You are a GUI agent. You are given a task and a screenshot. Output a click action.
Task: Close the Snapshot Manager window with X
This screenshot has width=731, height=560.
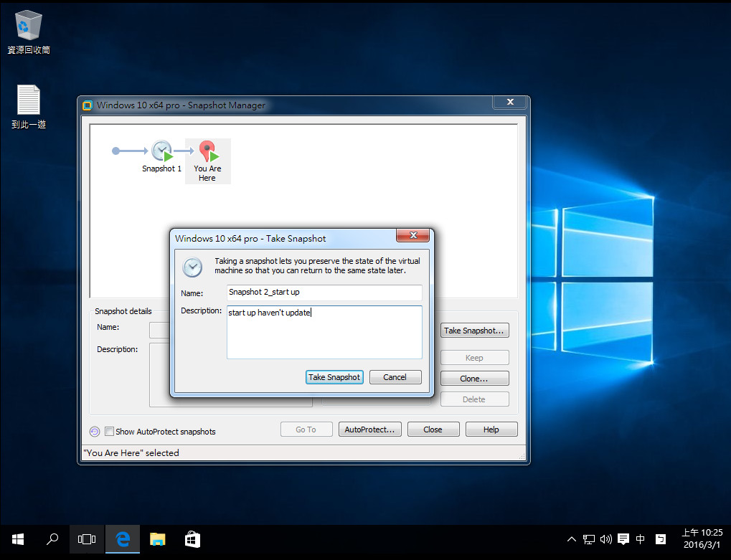(x=510, y=102)
